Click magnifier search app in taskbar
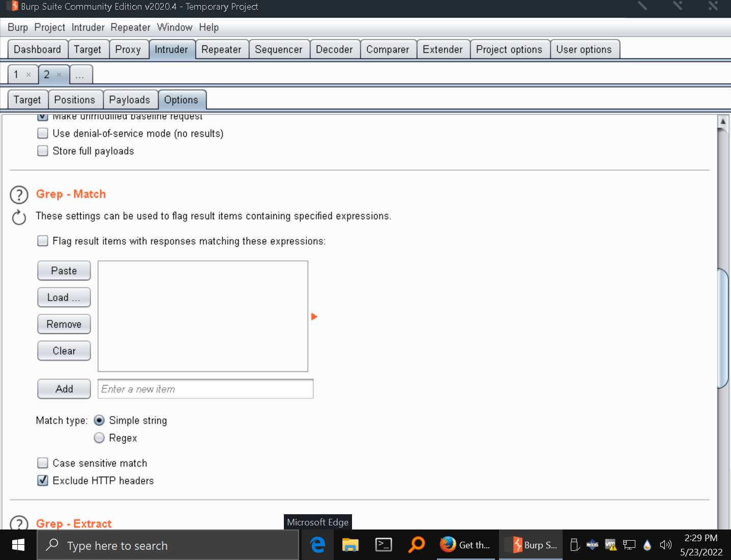Image resolution: width=731 pixels, height=560 pixels. (x=416, y=545)
